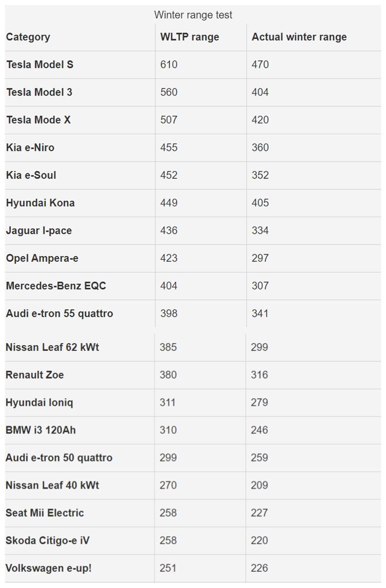Click Audi e-tron 50 quattro label
Image resolution: width=386 pixels, height=588 pixels.
tap(59, 458)
